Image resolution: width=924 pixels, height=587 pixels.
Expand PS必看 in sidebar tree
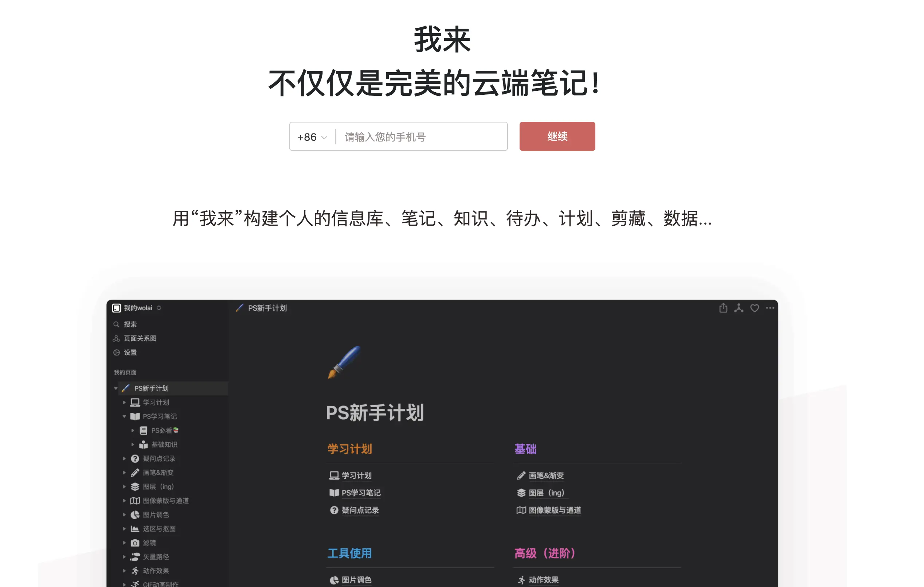coord(133,430)
